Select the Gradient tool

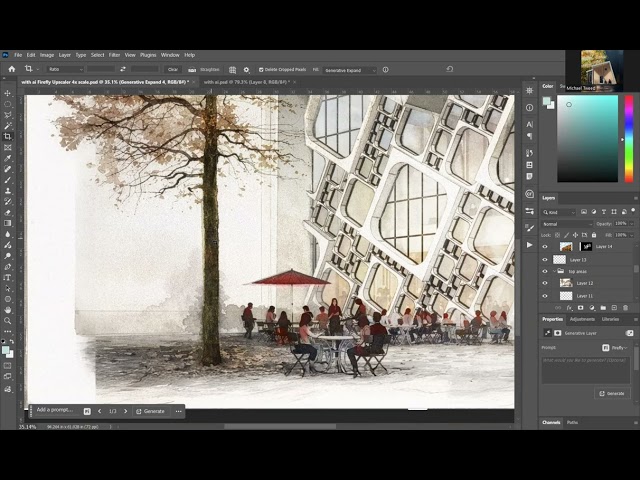[x=7, y=223]
